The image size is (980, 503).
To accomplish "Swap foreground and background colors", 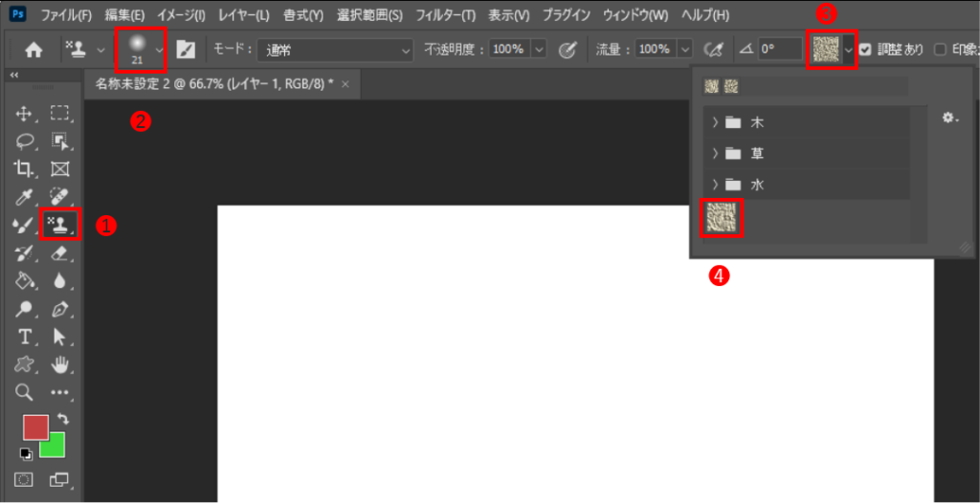I will point(64,420).
